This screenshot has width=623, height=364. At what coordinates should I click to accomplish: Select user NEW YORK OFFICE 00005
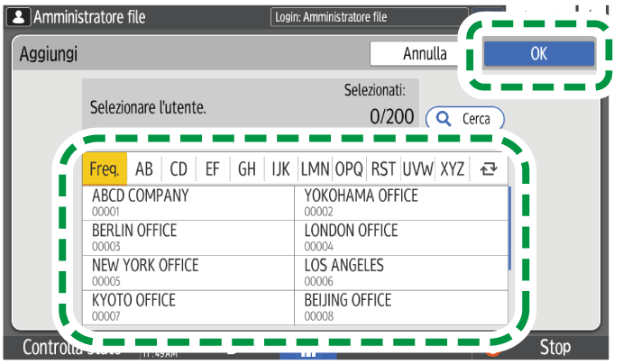pos(188,273)
